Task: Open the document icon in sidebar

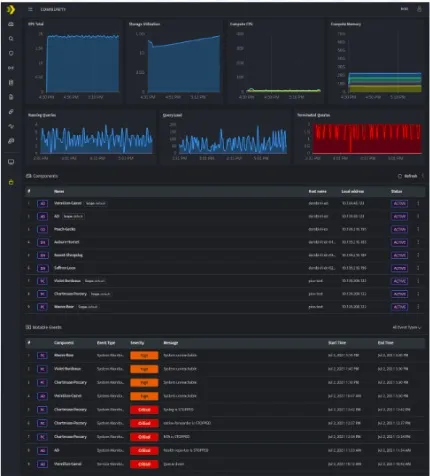Action: [11, 97]
